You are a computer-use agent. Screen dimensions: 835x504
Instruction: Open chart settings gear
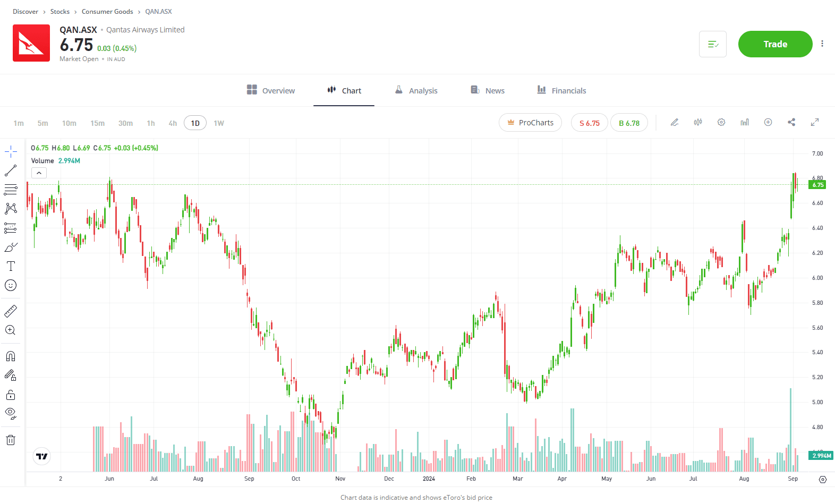click(x=721, y=122)
